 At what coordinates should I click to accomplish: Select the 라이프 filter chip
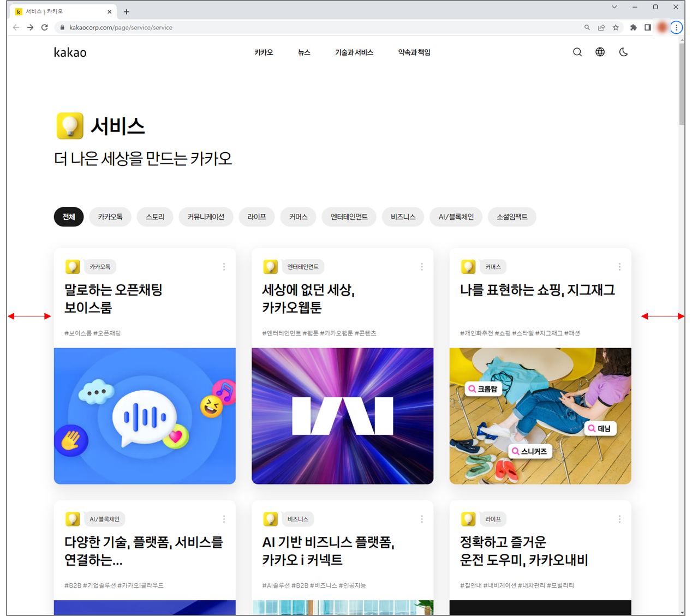coord(256,217)
